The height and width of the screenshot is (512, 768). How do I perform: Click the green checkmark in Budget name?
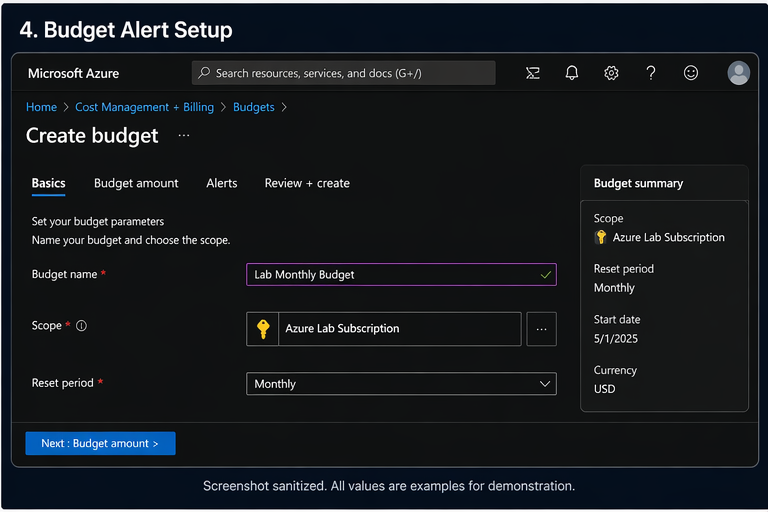[x=546, y=275]
